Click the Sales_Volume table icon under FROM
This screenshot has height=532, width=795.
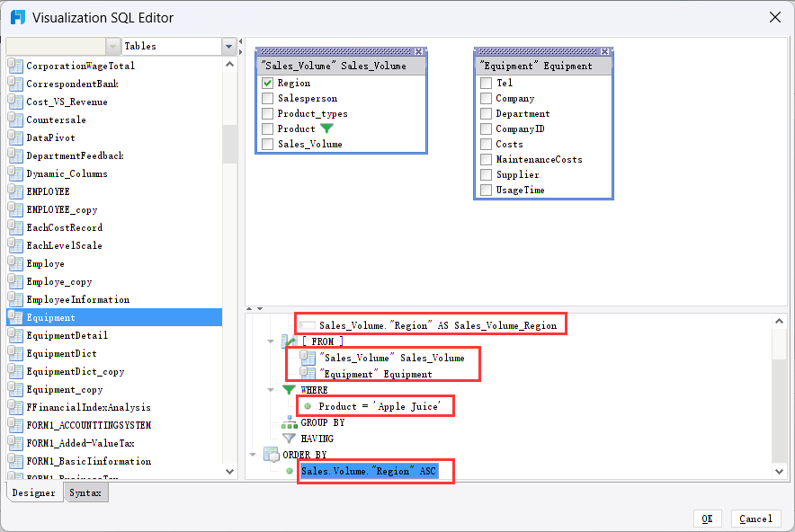click(x=308, y=358)
